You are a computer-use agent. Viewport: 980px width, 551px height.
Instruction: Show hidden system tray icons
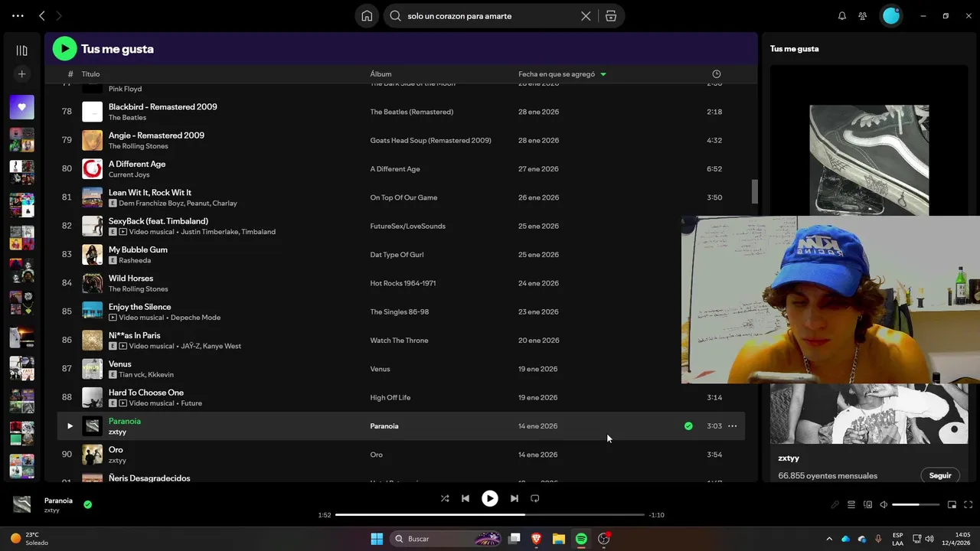(x=828, y=539)
